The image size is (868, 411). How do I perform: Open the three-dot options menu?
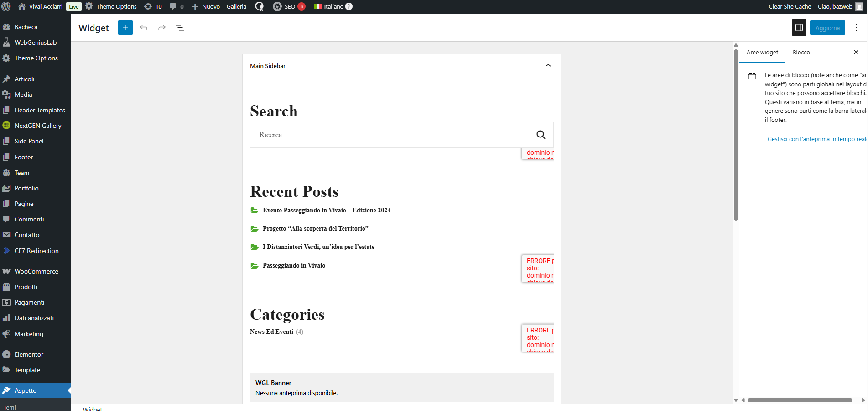pyautogui.click(x=856, y=28)
